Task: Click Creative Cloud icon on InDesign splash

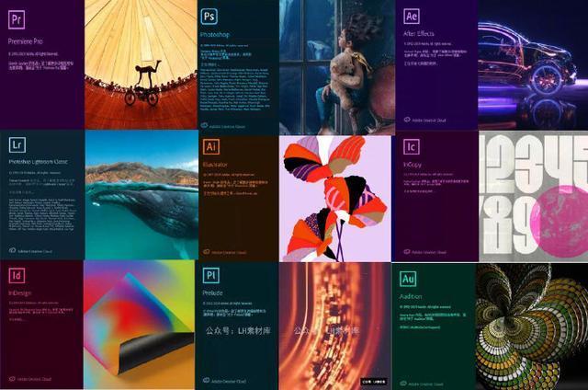Action: coord(12,379)
